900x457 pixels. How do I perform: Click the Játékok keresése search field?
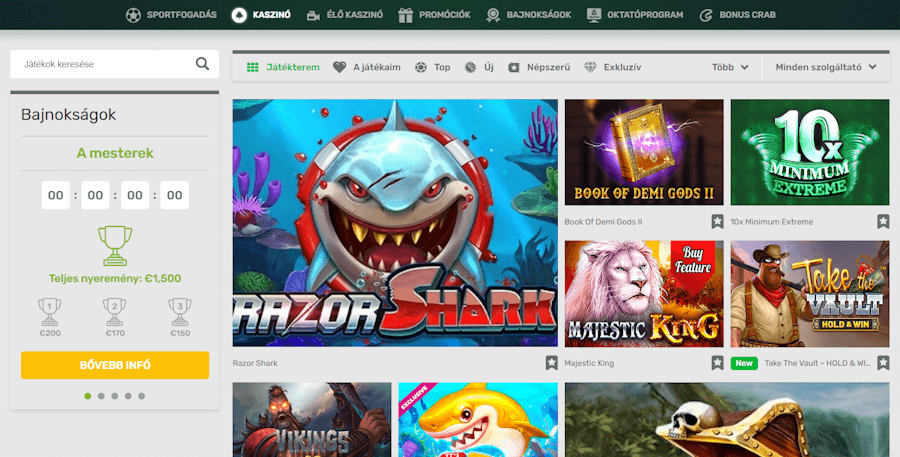(100, 64)
